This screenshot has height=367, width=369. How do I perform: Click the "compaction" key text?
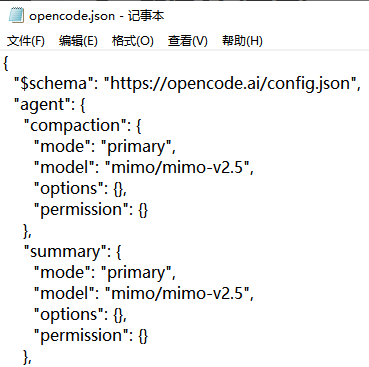[x=76, y=125]
